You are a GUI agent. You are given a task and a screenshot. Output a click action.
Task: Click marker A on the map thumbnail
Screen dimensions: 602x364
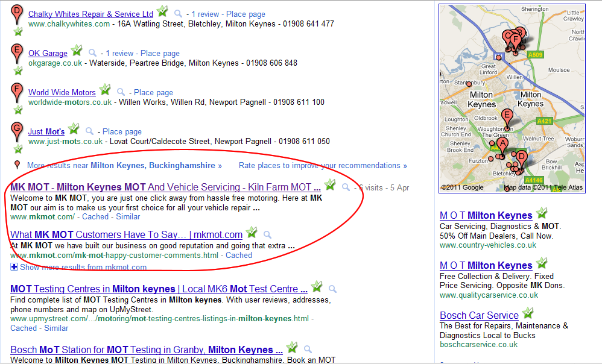tap(502, 146)
